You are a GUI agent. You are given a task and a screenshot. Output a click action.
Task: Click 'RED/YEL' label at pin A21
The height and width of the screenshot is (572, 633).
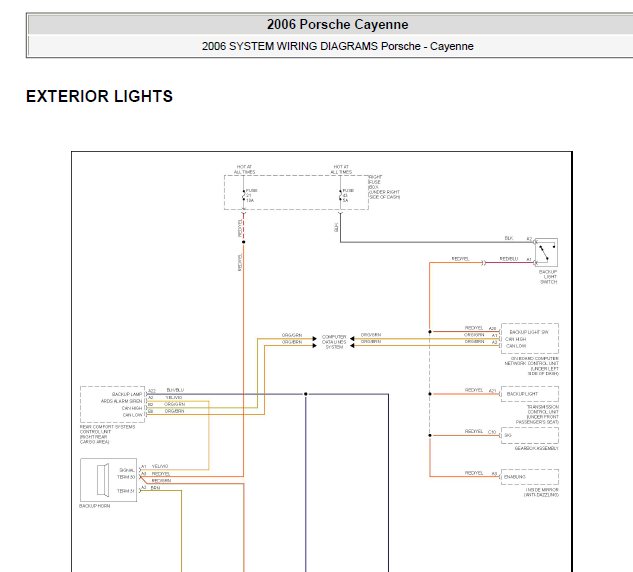click(474, 390)
